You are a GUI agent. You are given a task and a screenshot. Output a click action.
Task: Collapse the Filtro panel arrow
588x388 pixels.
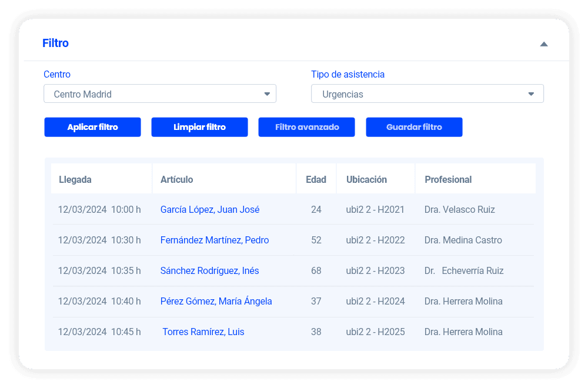click(x=543, y=44)
